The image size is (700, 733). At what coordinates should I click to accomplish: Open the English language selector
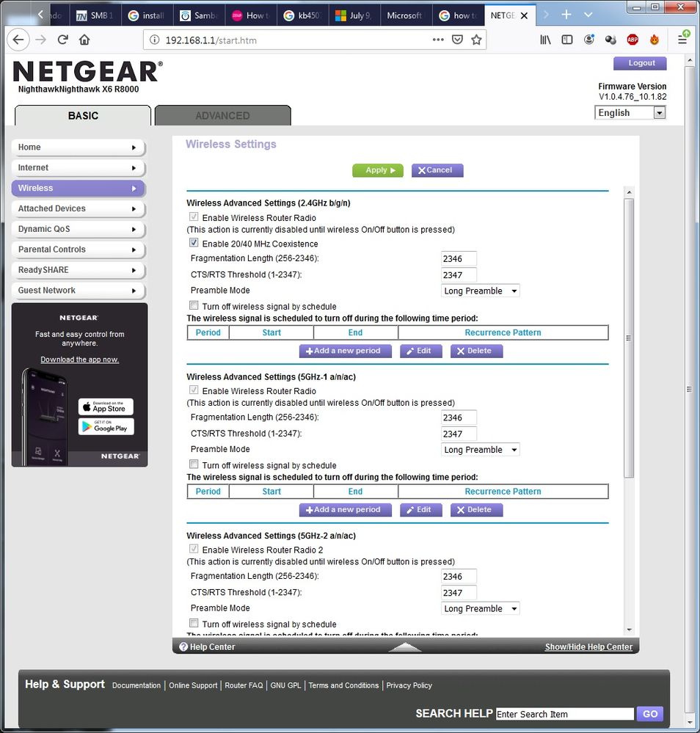(630, 112)
